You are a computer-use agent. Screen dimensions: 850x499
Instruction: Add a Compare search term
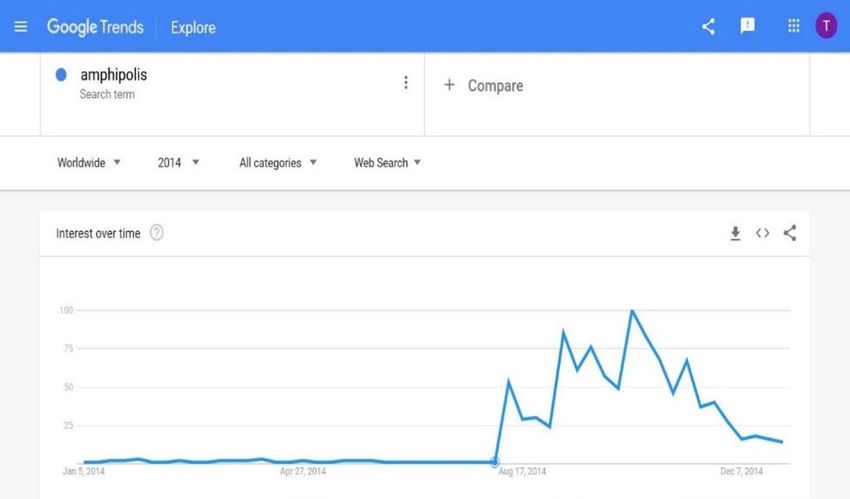484,86
